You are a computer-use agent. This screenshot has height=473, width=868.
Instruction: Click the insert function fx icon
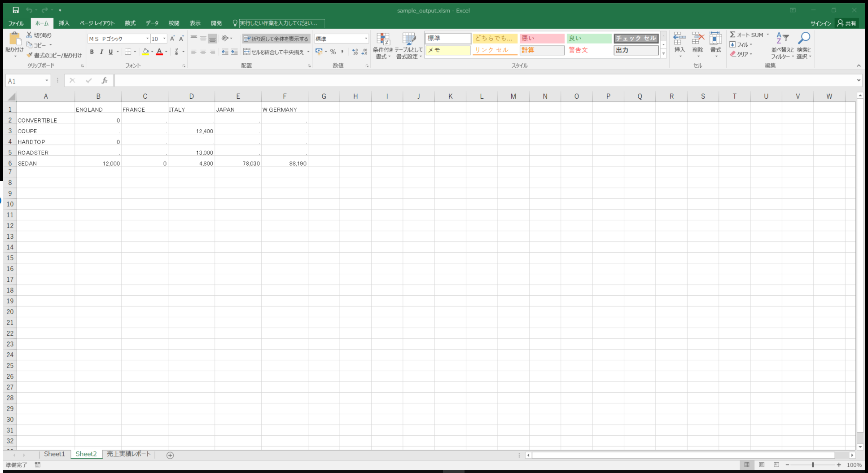(104, 80)
